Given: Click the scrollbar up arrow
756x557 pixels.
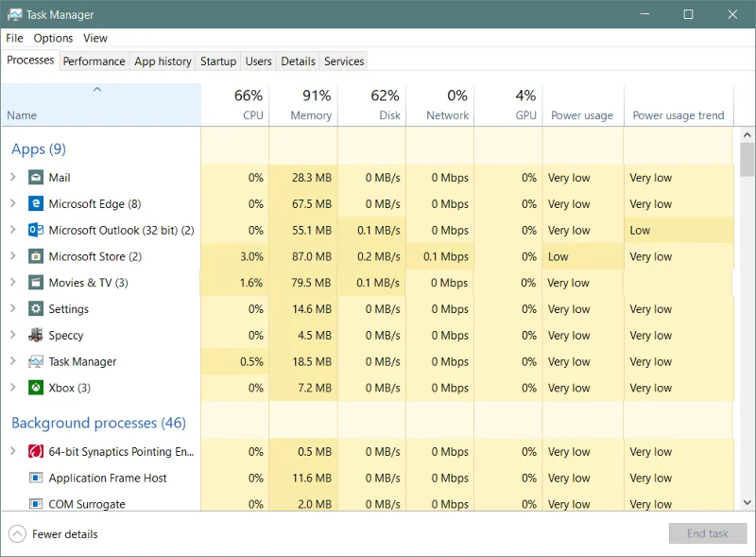Looking at the screenshot, I should click(747, 134).
